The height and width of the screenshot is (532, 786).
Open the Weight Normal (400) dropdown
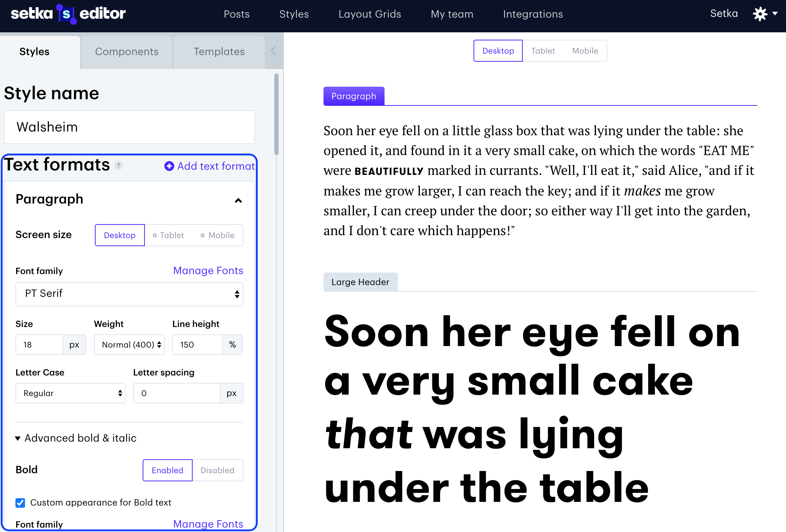click(x=129, y=345)
